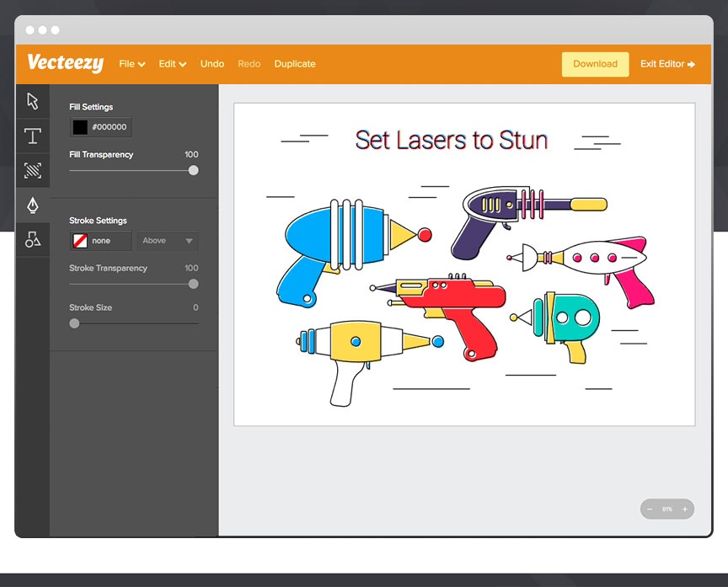Zoom in with the plus icon
728x587 pixels.
coord(685,509)
